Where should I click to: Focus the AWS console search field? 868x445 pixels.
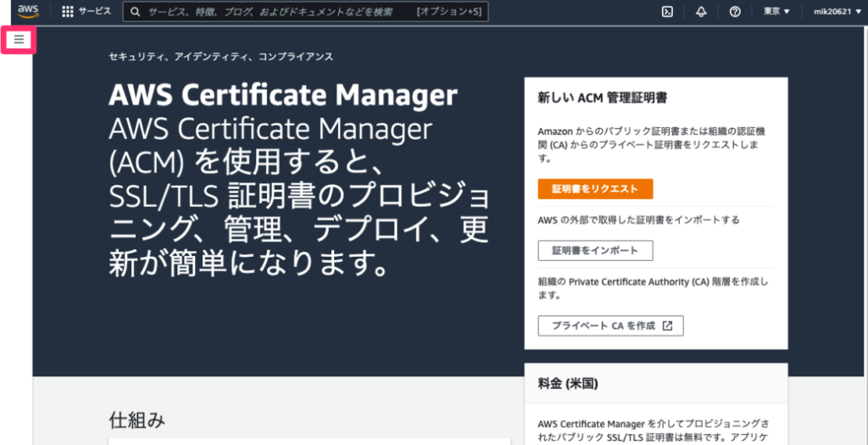305,12
